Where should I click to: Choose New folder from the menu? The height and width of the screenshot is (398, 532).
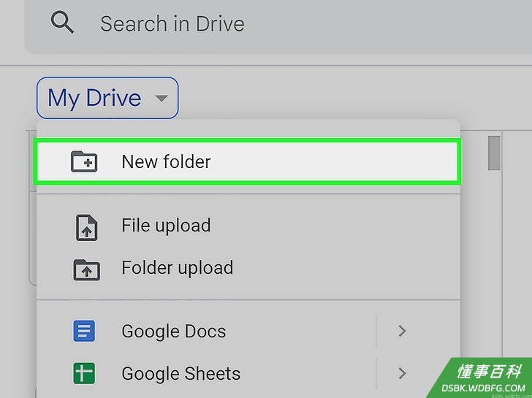[247, 161]
